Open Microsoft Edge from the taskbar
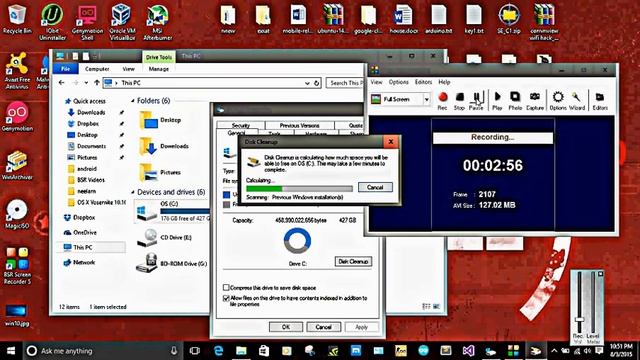Screen dimensions: 640x360 218,351
